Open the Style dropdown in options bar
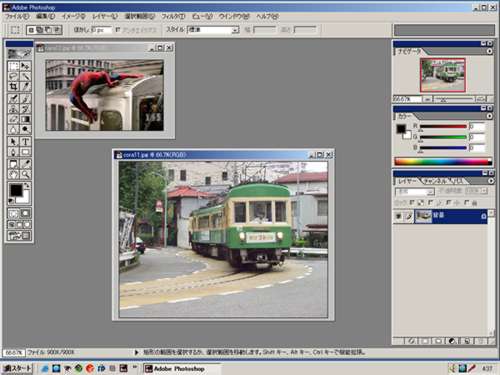The height and width of the screenshot is (375, 500). [x=213, y=30]
